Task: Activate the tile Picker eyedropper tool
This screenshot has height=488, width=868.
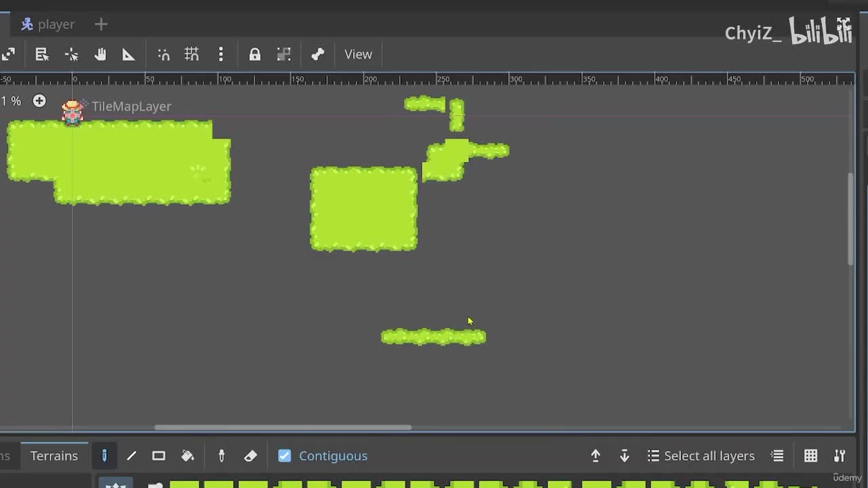Action: [221, 455]
